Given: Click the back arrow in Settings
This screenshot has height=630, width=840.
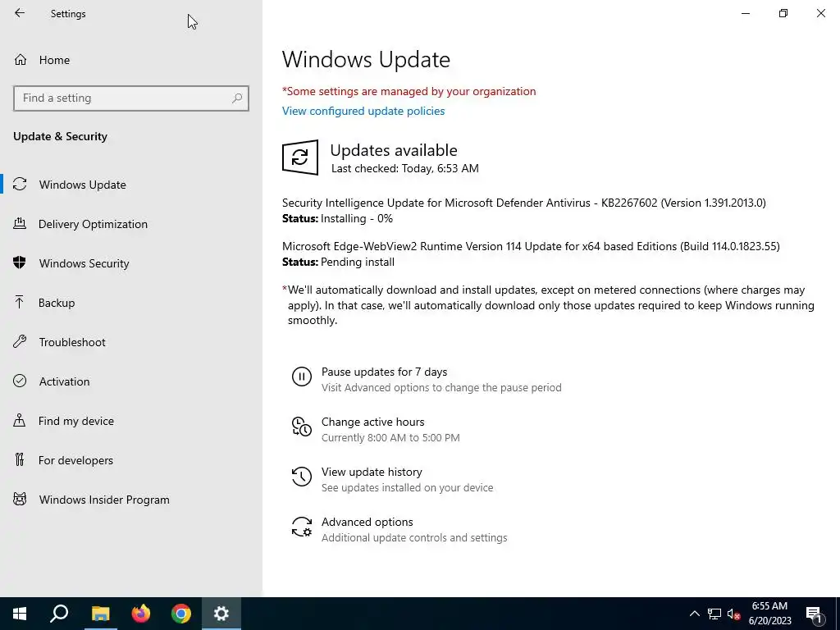Looking at the screenshot, I should click(20, 13).
